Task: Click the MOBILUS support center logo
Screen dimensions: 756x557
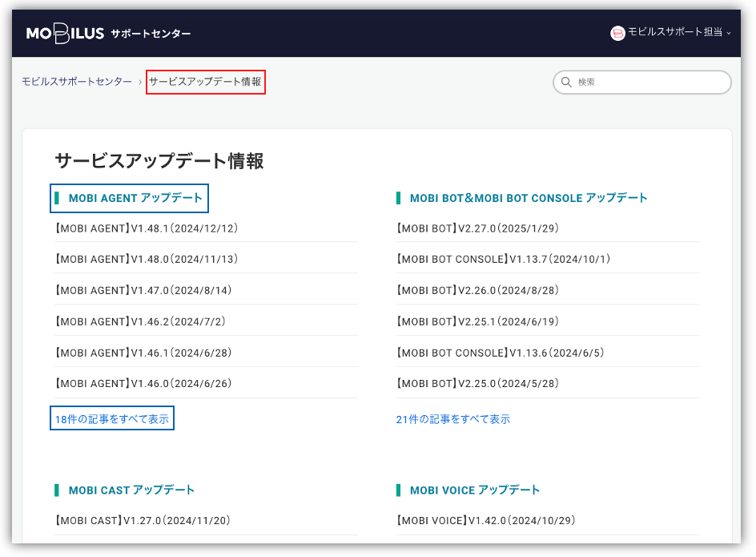Action: [108, 34]
